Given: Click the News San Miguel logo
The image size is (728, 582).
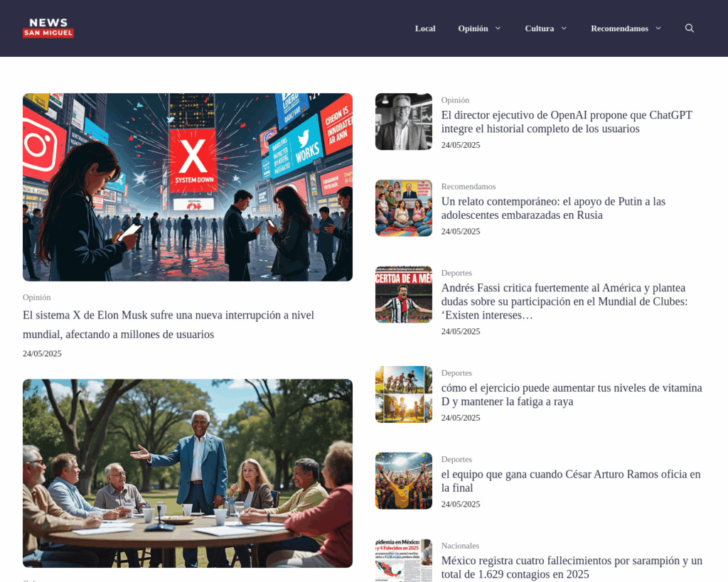Looking at the screenshot, I should (x=48, y=28).
